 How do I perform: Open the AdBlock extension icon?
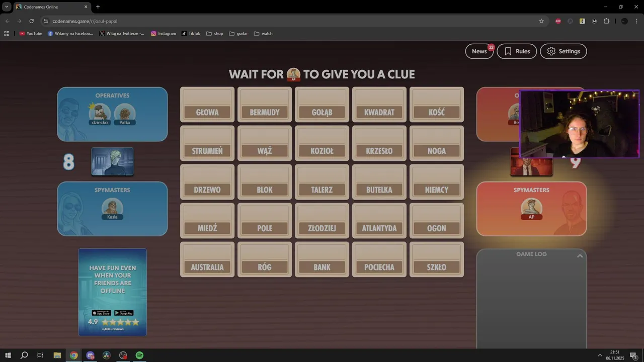point(558,21)
